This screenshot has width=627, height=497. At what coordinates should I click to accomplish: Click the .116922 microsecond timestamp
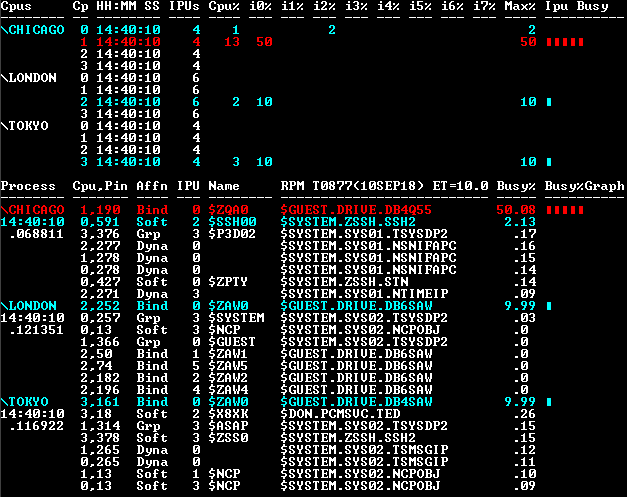tap(36, 426)
